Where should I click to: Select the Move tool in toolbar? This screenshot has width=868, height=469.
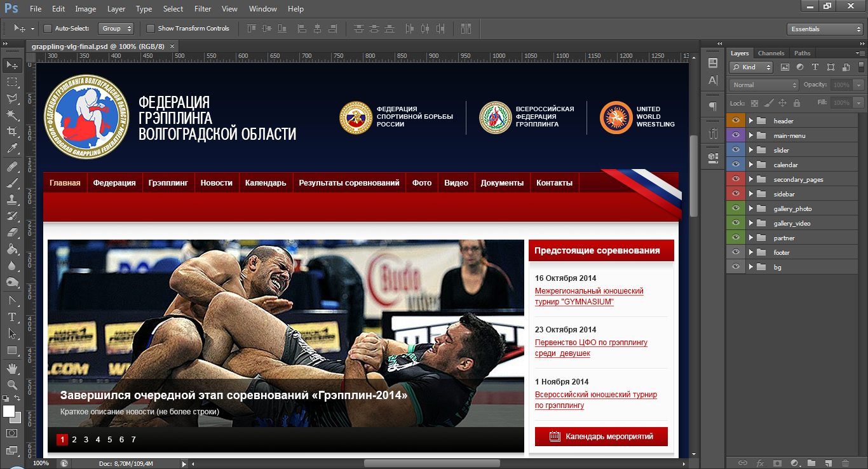click(12, 65)
